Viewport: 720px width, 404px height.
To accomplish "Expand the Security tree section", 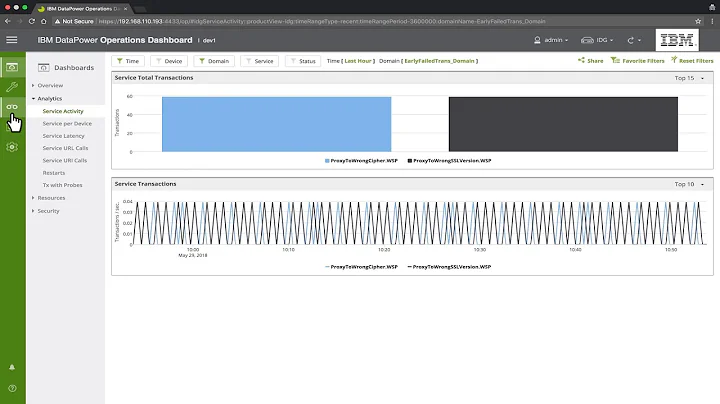I will (33, 211).
